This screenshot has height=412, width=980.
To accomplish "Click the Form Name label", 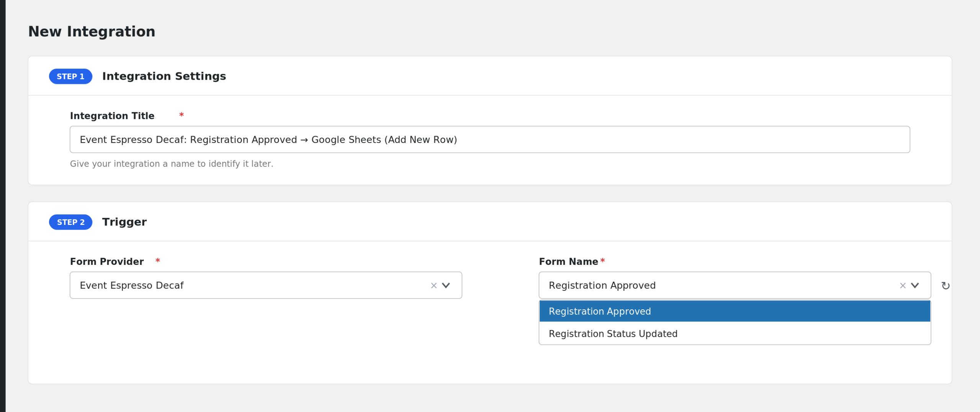I will tap(568, 261).
